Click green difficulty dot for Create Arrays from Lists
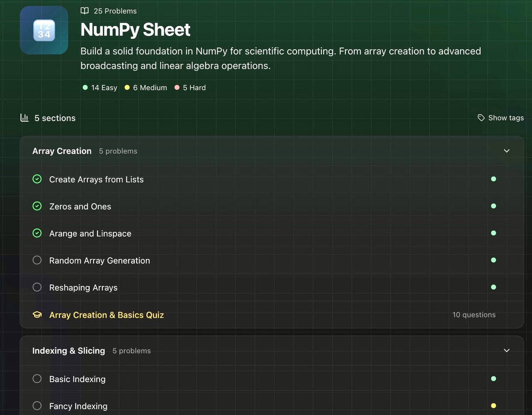 click(x=493, y=179)
